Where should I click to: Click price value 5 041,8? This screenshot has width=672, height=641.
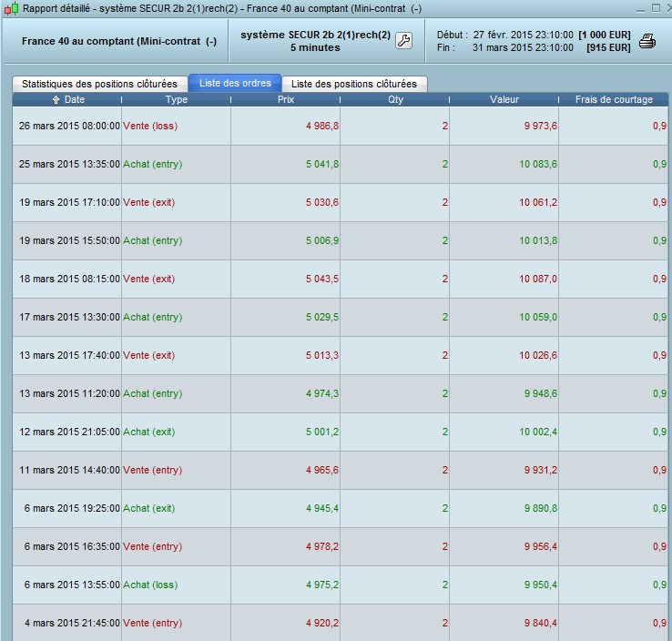coord(322,164)
